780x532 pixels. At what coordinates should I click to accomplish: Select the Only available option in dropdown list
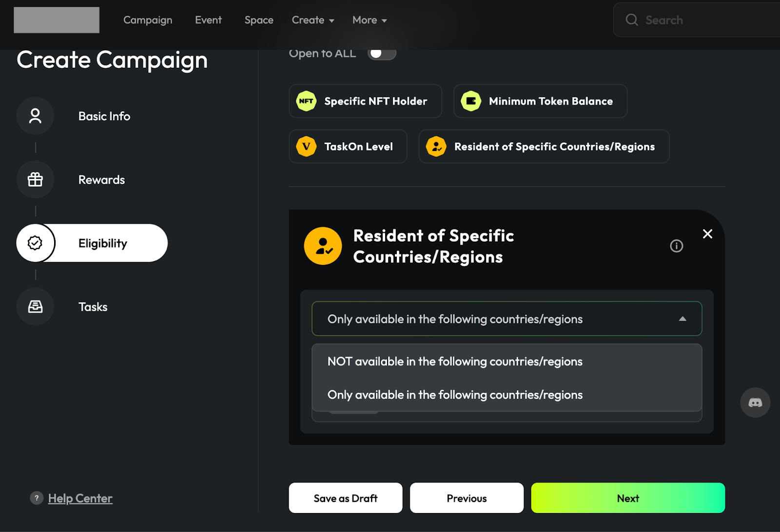tap(455, 395)
